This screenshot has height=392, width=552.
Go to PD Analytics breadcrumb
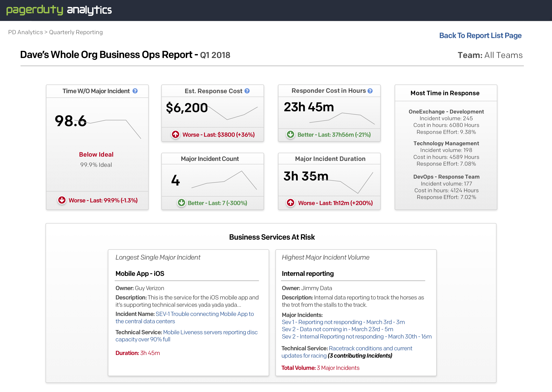click(25, 32)
